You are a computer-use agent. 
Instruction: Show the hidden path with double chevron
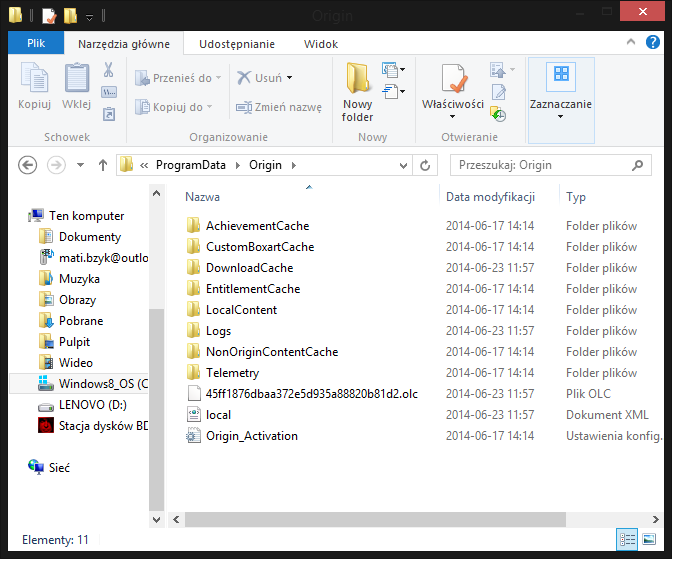coord(144,166)
